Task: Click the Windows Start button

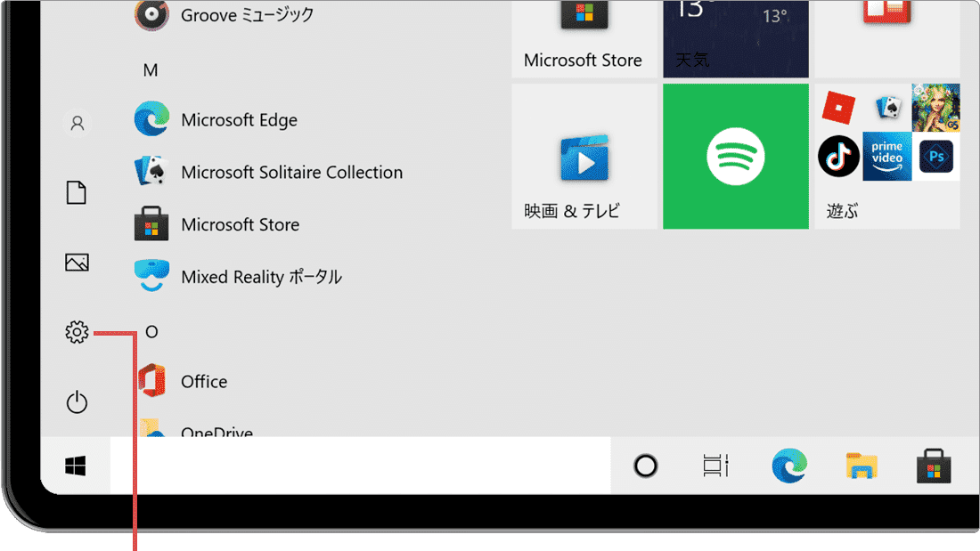Action: [76, 466]
